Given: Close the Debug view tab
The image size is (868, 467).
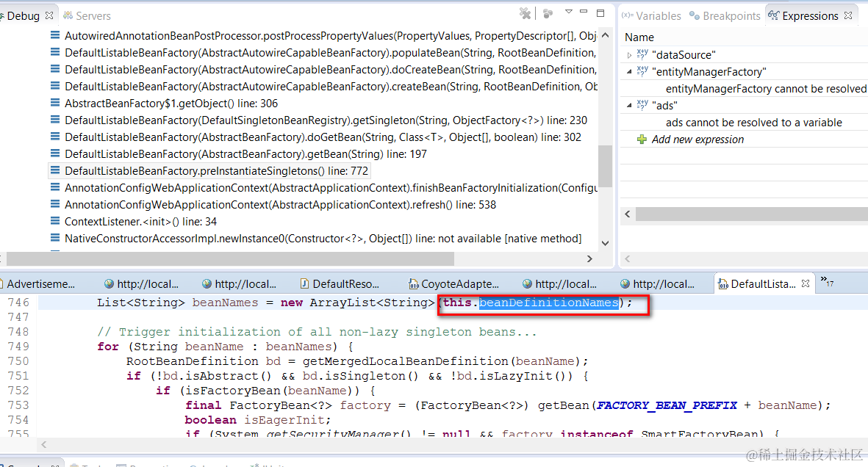Looking at the screenshot, I should pyautogui.click(x=49, y=15).
